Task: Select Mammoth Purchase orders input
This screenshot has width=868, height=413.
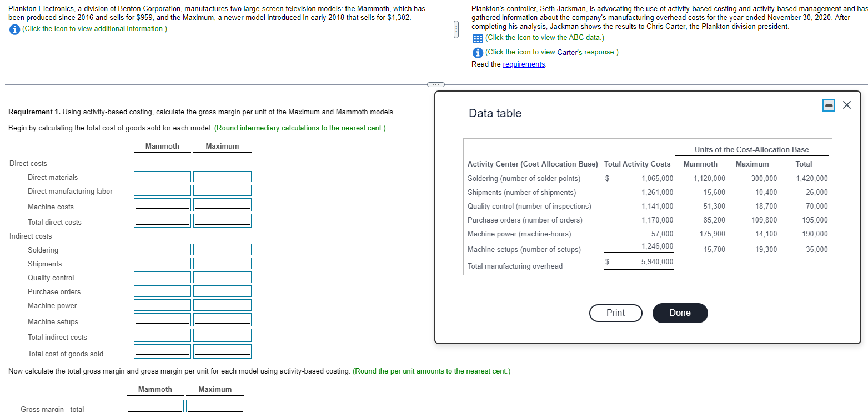Action: tap(162, 291)
